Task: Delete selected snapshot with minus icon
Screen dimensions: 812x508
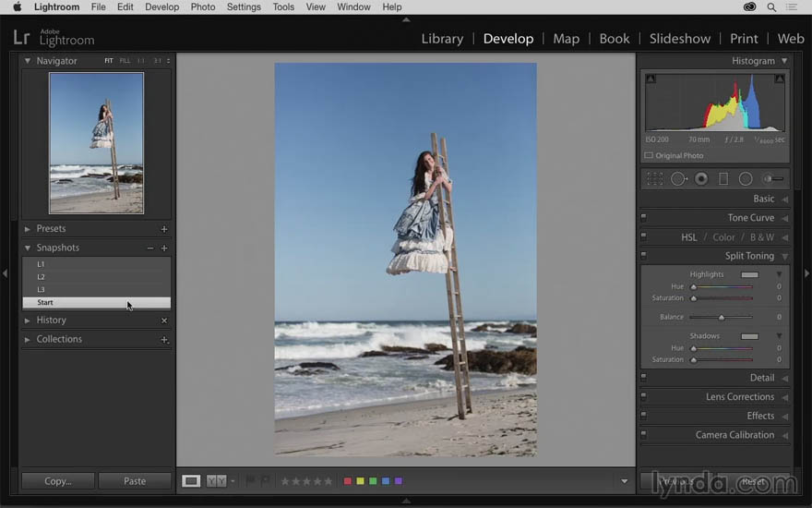Action: point(150,248)
